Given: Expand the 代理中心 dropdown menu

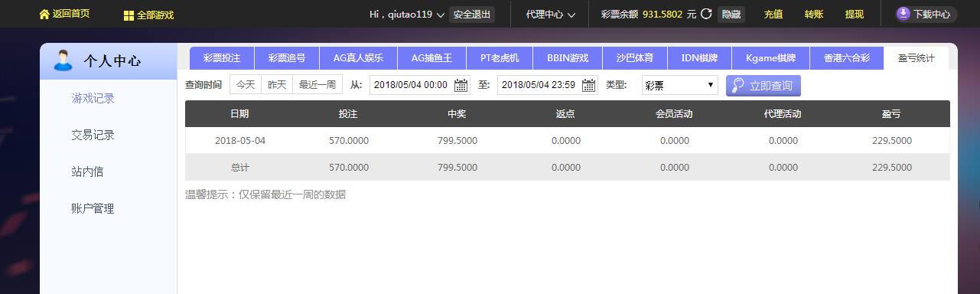Looking at the screenshot, I should tap(549, 15).
